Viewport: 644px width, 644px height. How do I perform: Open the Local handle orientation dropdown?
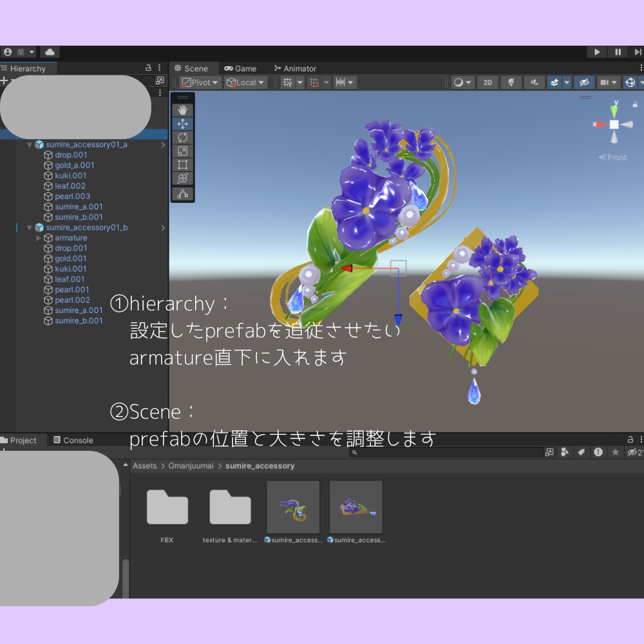245,82
